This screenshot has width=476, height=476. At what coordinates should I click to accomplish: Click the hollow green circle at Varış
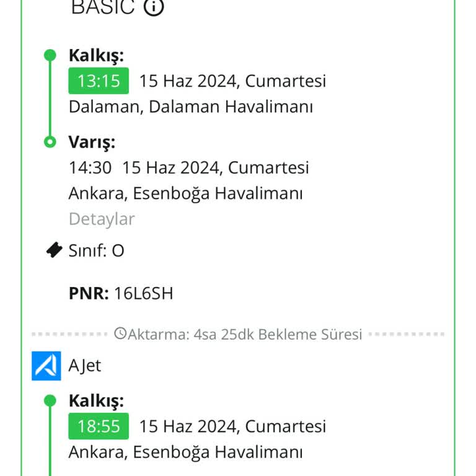coord(50,142)
